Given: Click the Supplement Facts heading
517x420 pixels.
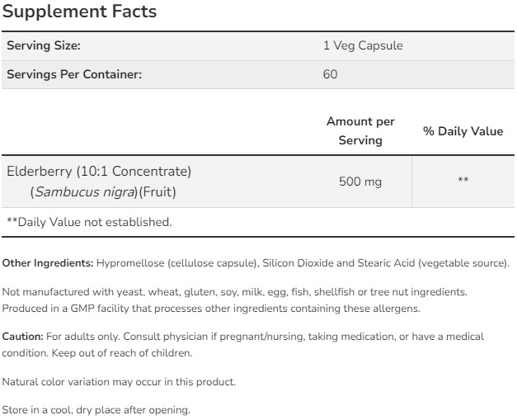Looking at the screenshot, I should pos(79,13).
